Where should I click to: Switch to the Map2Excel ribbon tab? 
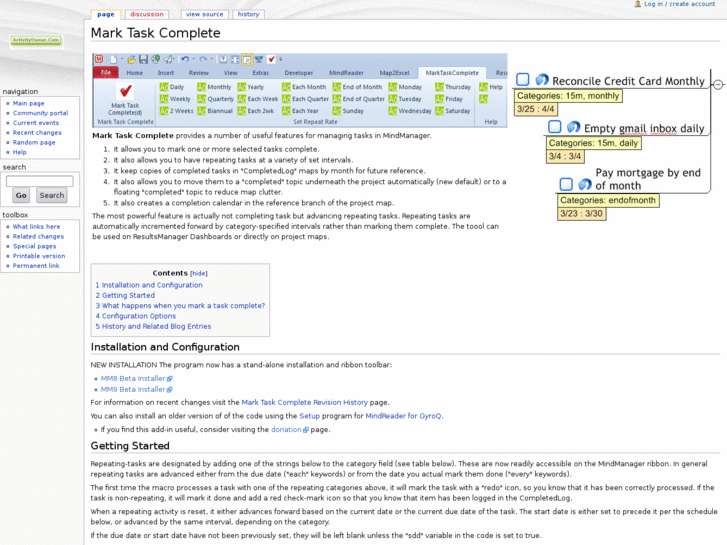point(394,73)
